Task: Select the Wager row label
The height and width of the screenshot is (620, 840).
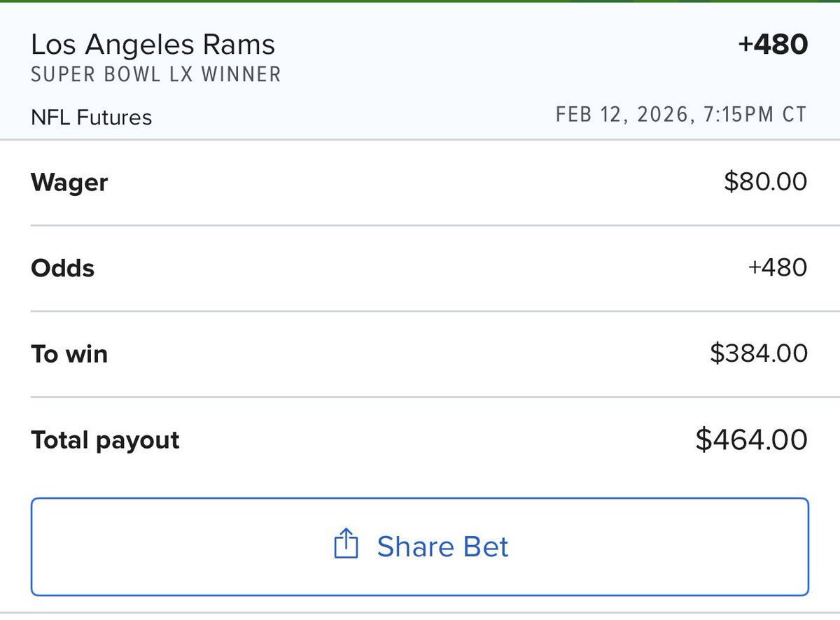Action: point(69,183)
